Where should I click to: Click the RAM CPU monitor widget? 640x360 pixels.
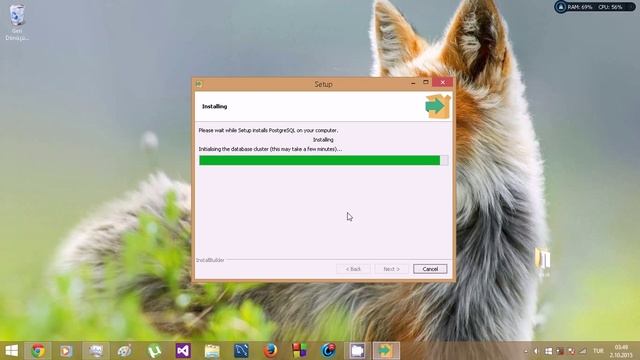coord(595,7)
